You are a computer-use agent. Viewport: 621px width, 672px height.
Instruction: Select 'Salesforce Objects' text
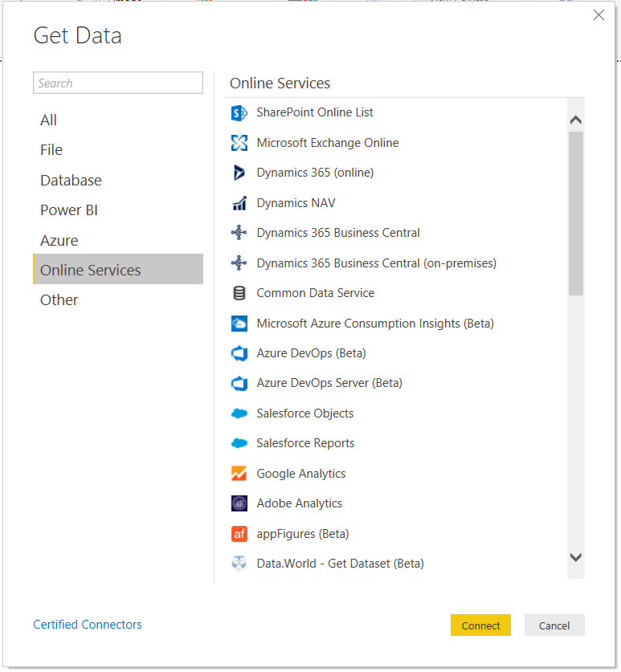(x=305, y=413)
